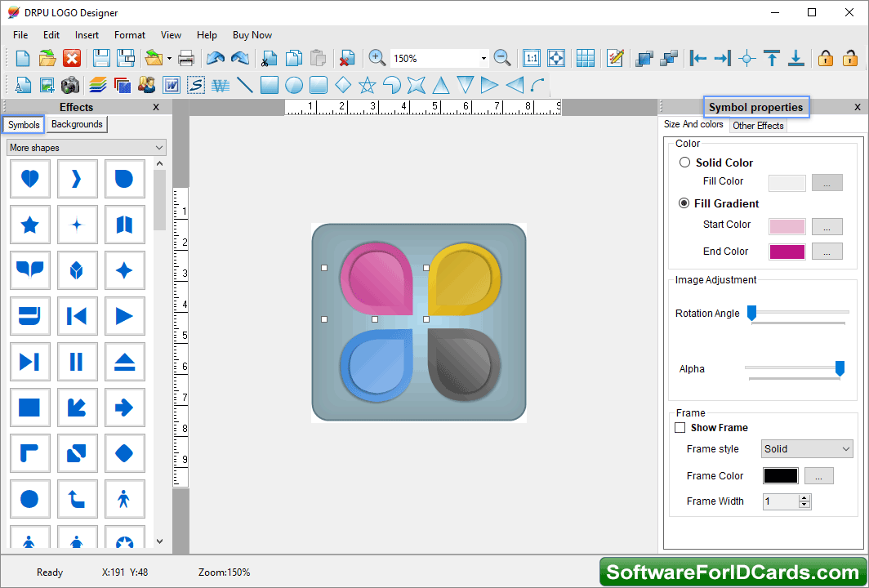The image size is (869, 588).
Task: Select the Diamond shape tool
Action: [x=343, y=85]
